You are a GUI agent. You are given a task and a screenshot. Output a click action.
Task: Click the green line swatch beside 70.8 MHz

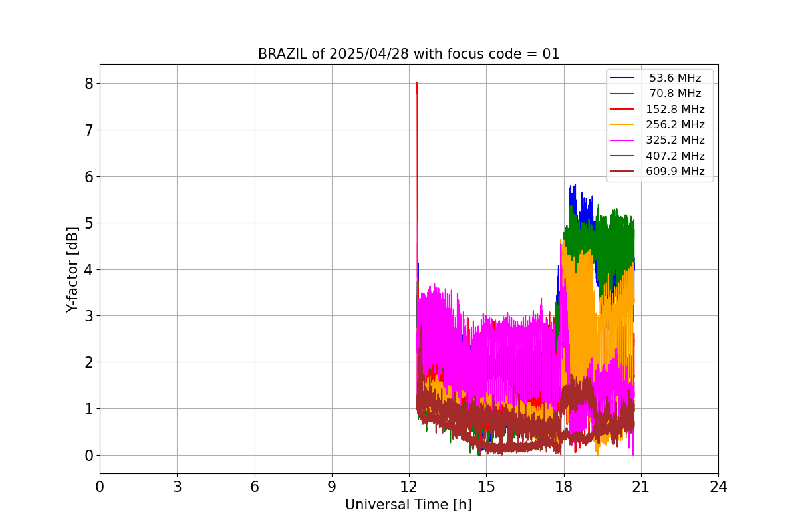pyautogui.click(x=622, y=94)
